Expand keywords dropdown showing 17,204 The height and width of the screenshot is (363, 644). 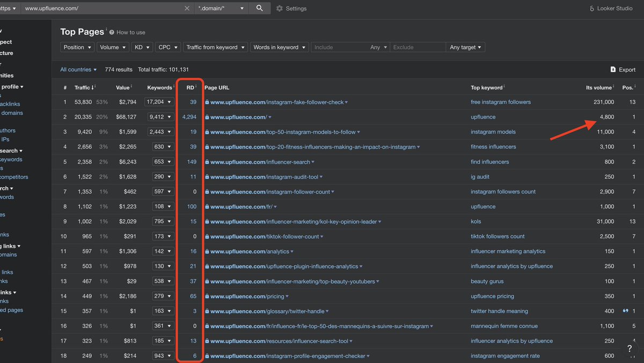[160, 102]
